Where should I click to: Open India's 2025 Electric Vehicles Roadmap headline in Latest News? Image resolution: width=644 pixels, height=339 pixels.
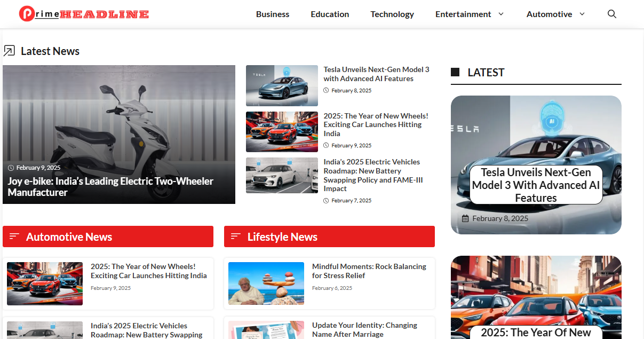click(x=373, y=175)
